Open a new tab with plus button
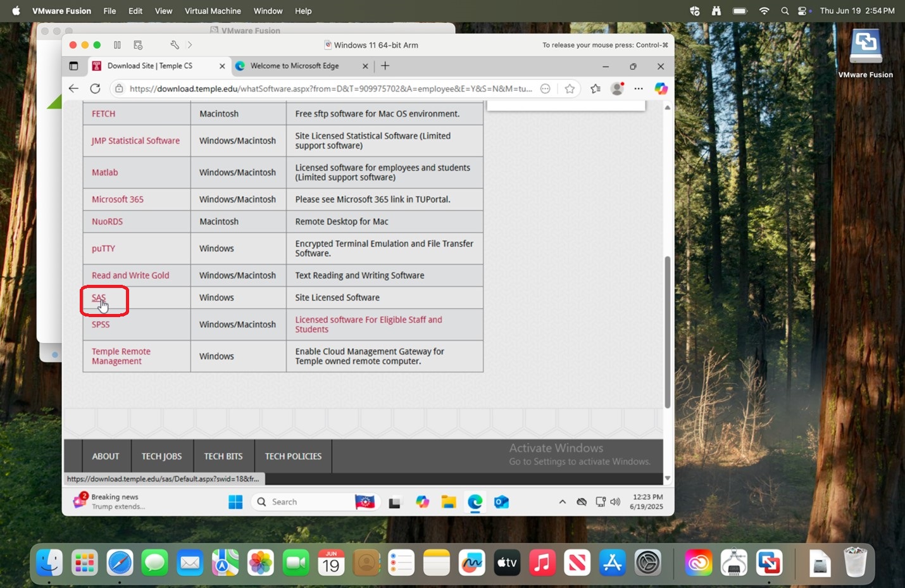The height and width of the screenshot is (588, 905). pos(385,66)
